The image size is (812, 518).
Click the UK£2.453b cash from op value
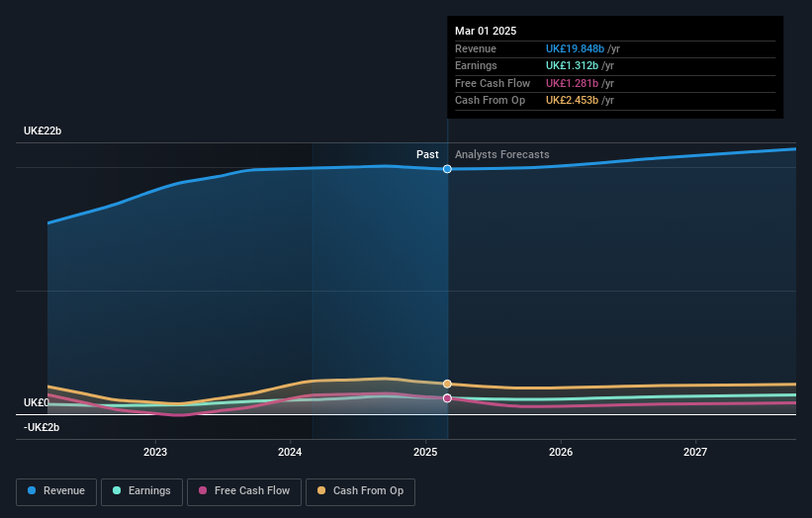573,101
